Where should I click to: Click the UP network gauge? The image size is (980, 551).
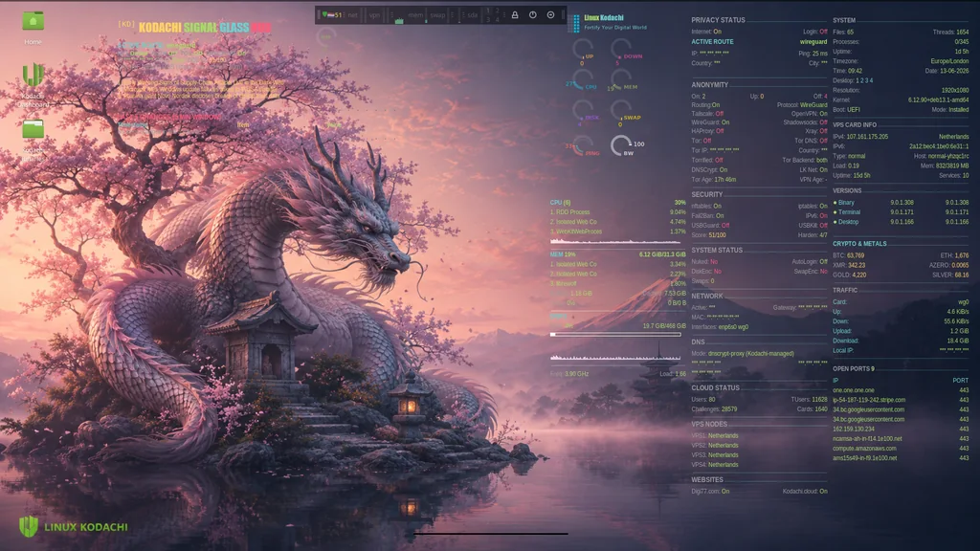583,50
